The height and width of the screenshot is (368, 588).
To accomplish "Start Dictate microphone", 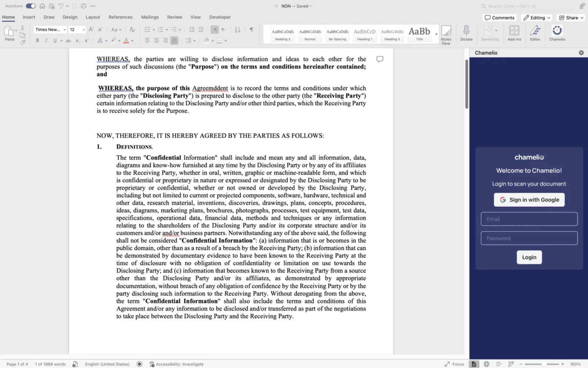I will [x=466, y=33].
